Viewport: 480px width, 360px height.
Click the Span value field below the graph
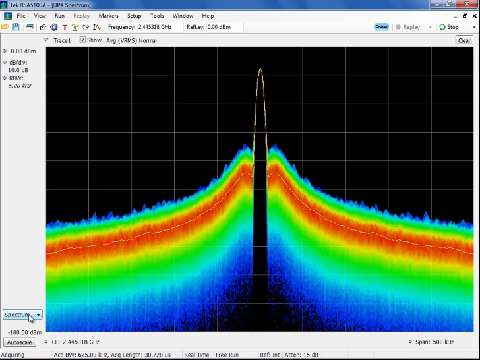[434, 342]
